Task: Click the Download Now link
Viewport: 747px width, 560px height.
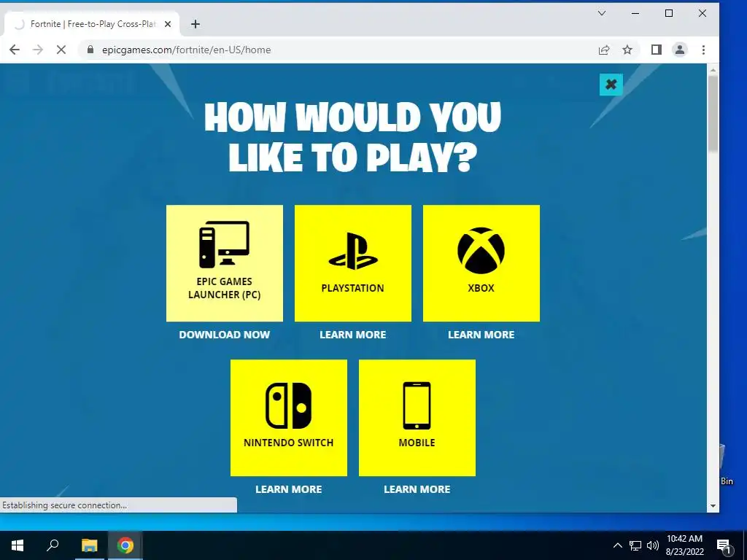Action: tap(225, 335)
